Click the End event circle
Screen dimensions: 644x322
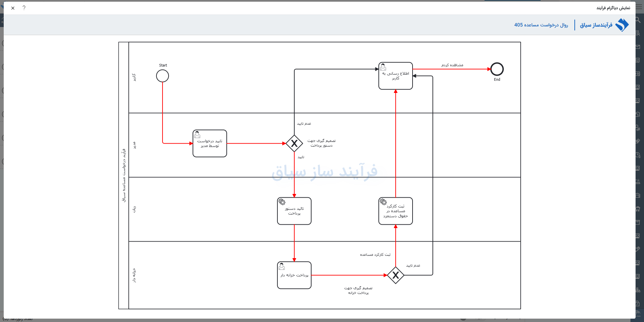click(x=497, y=69)
